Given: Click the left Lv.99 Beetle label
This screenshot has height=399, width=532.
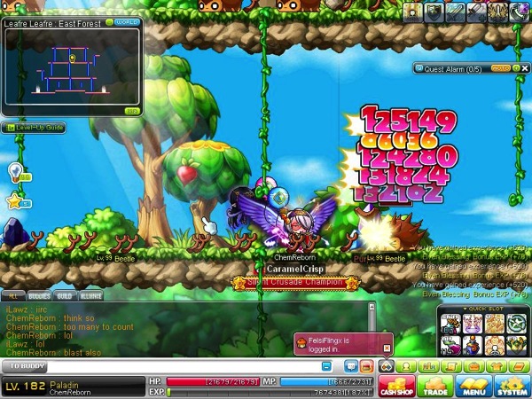Looking at the screenshot, I should coord(115,258).
